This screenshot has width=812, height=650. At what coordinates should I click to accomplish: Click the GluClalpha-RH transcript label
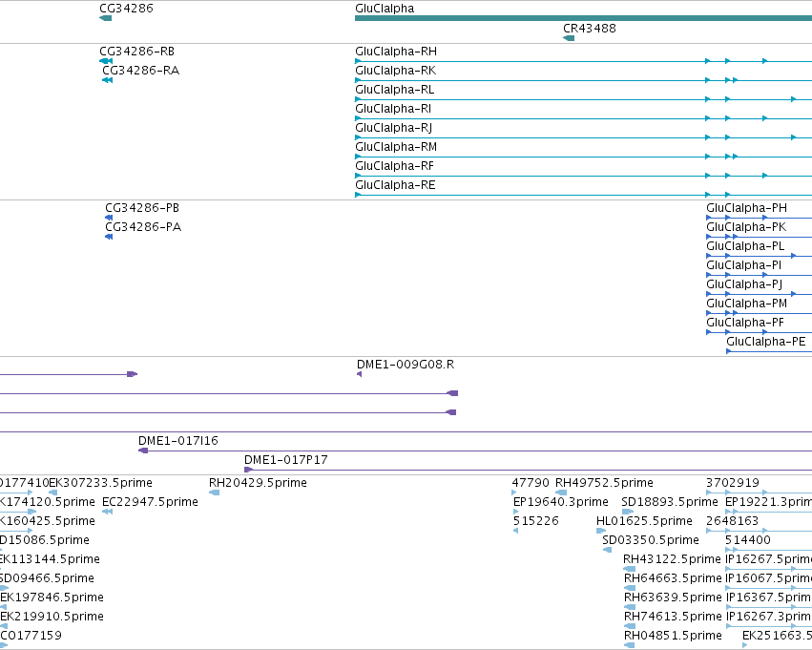pyautogui.click(x=396, y=52)
